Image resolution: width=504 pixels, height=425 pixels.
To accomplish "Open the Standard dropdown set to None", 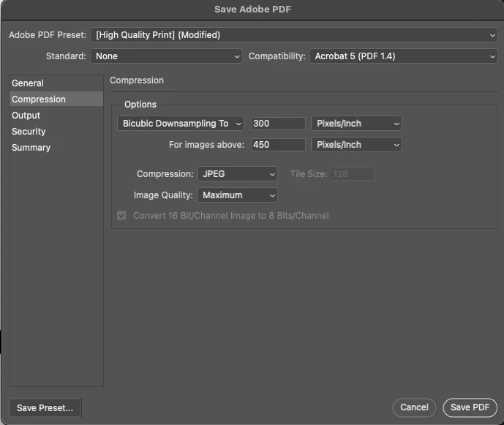I will pos(166,56).
